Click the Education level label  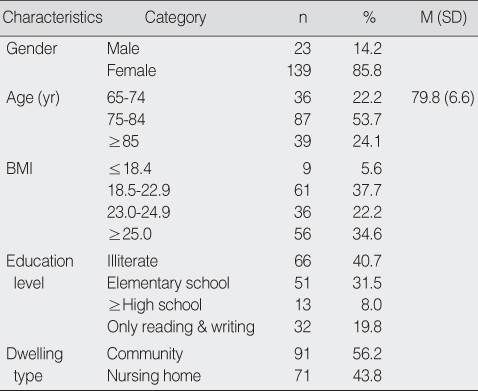coord(40,272)
